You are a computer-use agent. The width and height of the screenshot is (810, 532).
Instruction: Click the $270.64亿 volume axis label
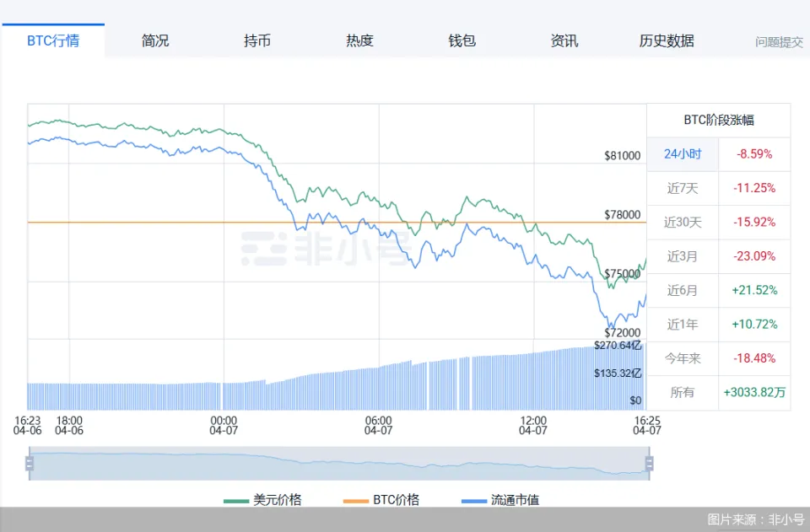[618, 345]
